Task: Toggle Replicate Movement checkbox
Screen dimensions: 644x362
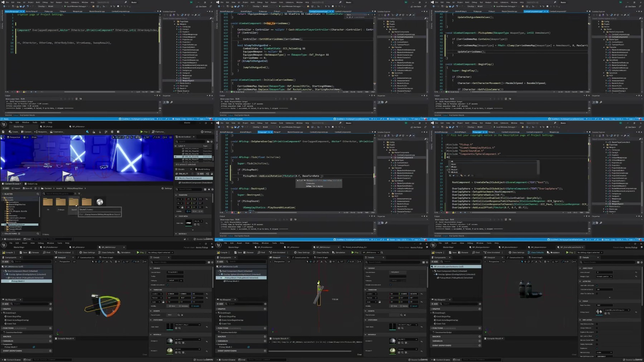Action: point(597,332)
